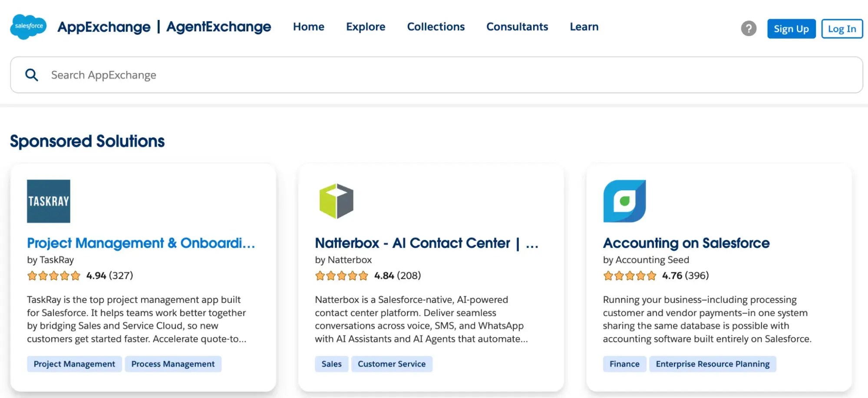
Task: Navigate to Collections
Action: tap(436, 27)
